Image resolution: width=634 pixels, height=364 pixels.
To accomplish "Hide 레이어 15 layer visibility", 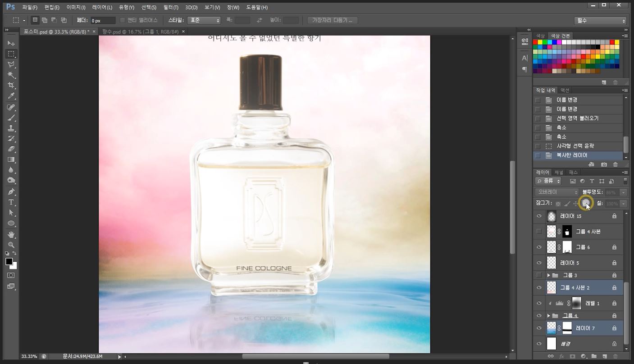I will pos(539,216).
